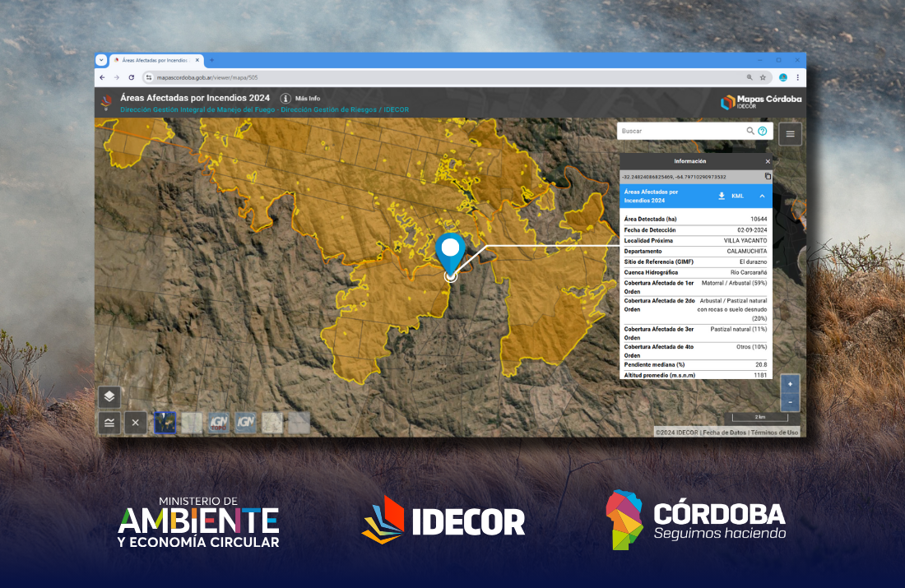The height and width of the screenshot is (588, 905).
Task: Open the Términos de Uso link
Action: pyautogui.click(x=774, y=433)
